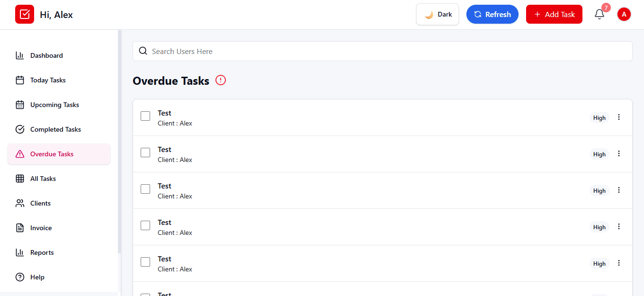Click the Clients people icon
644x296 pixels.
click(19, 203)
